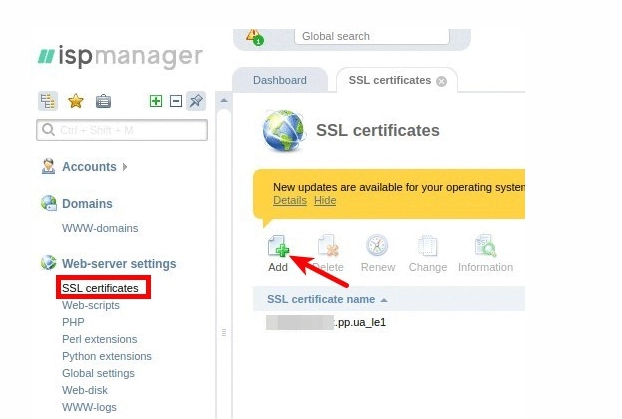Switch to tree menu view icon
Screen dimensions: 622x419
[47, 101]
